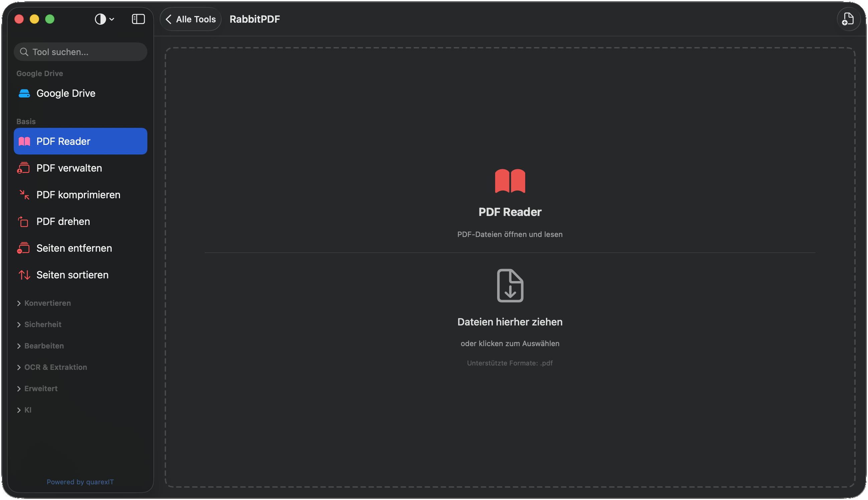Image resolution: width=868 pixels, height=500 pixels.
Task: Select Seiten entfernen tool
Action: [81, 248]
